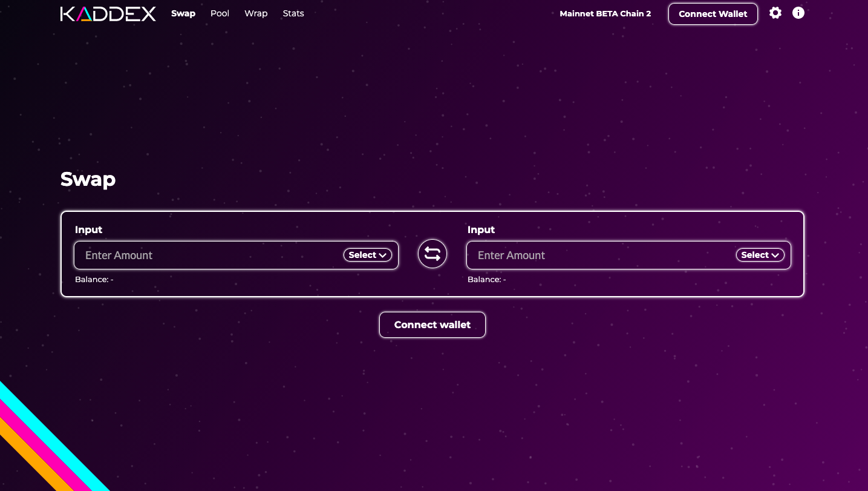Open the settings gear icon

[775, 13]
